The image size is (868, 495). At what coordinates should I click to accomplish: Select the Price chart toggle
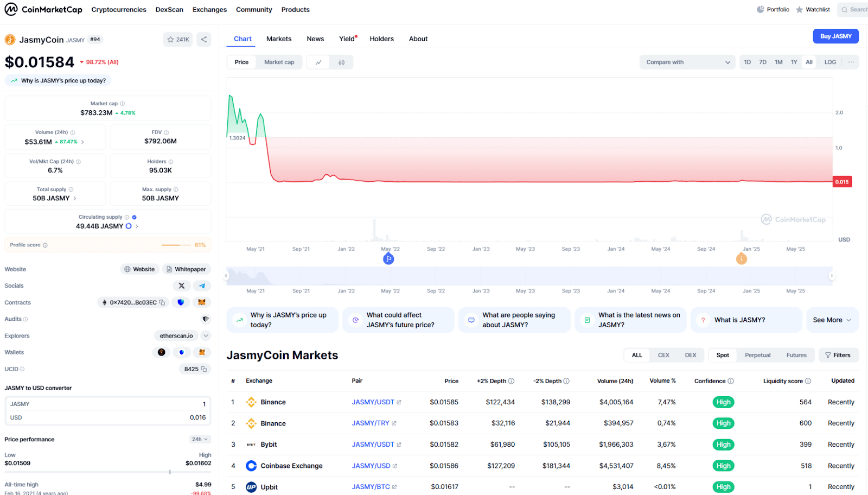coord(241,62)
